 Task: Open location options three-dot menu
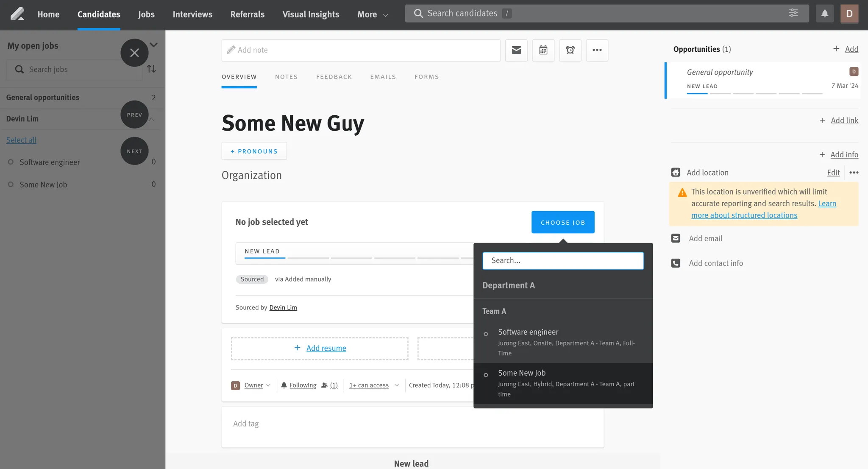(854, 173)
